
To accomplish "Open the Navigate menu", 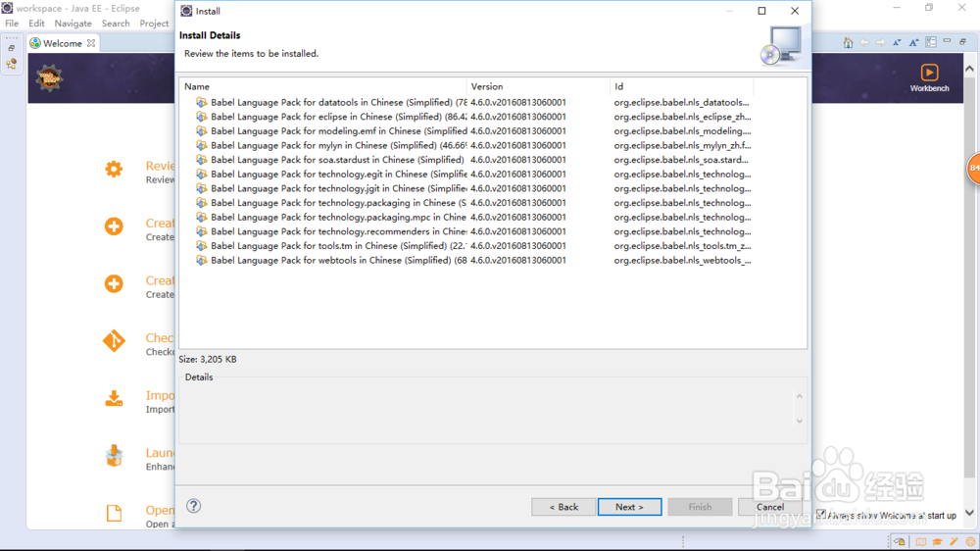I will click(73, 24).
